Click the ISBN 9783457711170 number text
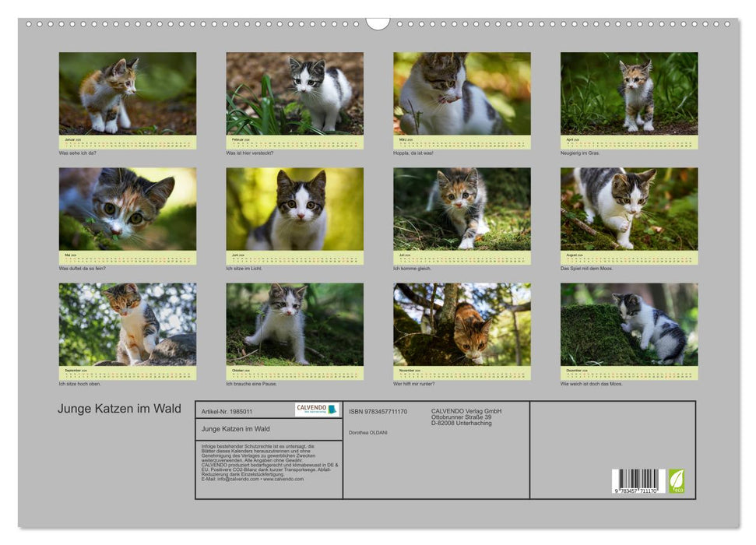Image resolution: width=756 pixels, height=545 pixels. (379, 411)
